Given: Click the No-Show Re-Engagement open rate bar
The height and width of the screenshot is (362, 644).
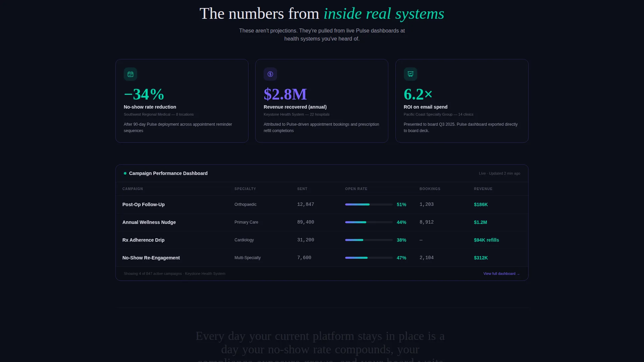Looking at the screenshot, I should coord(369,258).
